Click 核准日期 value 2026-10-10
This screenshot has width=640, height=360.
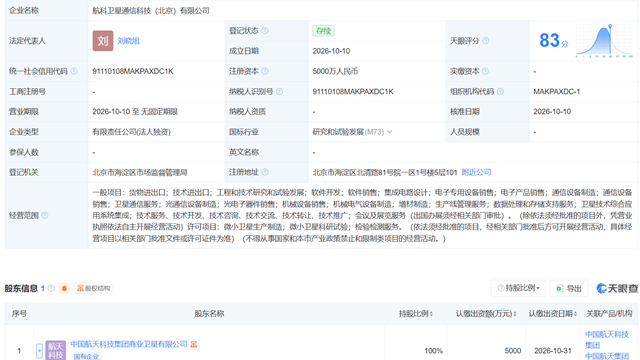point(552,111)
